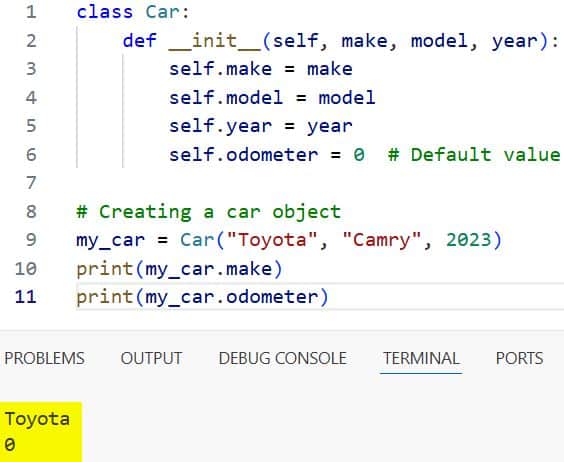This screenshot has height=462, width=564.
Task: Click 'Toyota' terminal output
Action: tap(37, 419)
